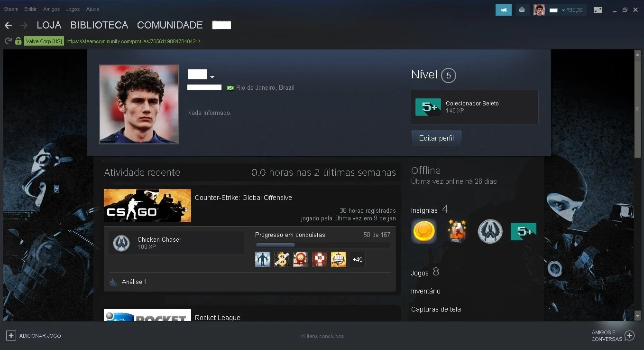
Task: Click the Brazil flag icon beside Rio de Janeiro
Action: pyautogui.click(x=230, y=88)
